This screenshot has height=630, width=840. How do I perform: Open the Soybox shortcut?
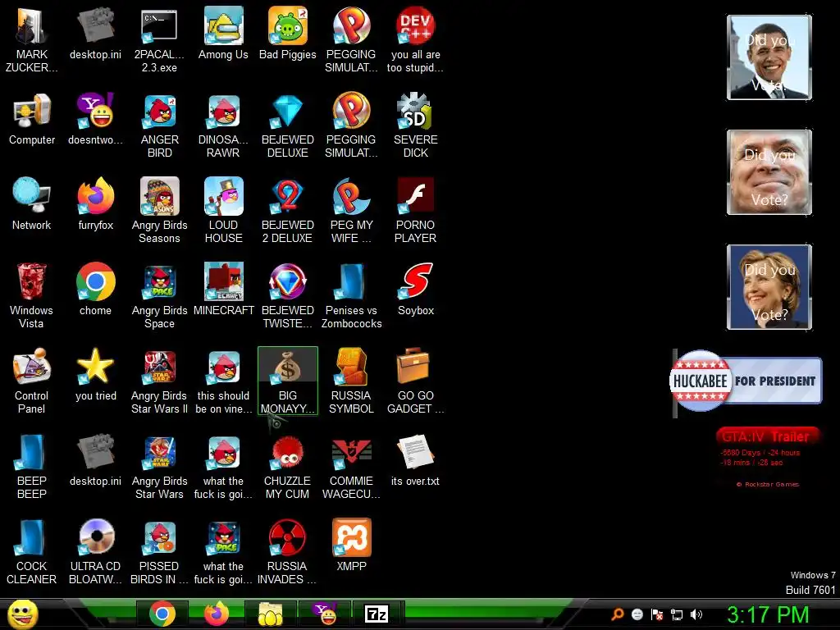pos(415,290)
